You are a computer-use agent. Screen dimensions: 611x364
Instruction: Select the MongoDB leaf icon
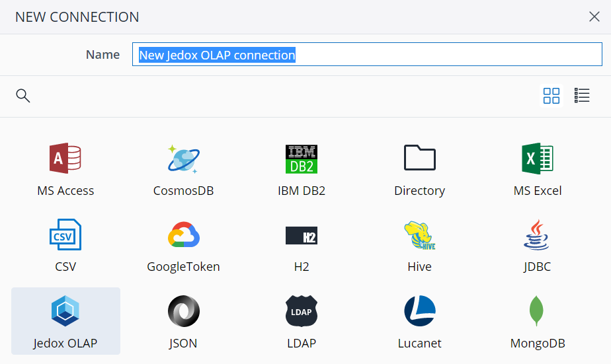coord(537,311)
